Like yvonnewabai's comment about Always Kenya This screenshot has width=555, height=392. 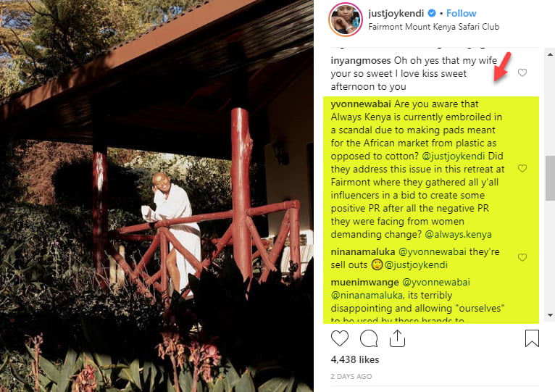[x=522, y=168]
